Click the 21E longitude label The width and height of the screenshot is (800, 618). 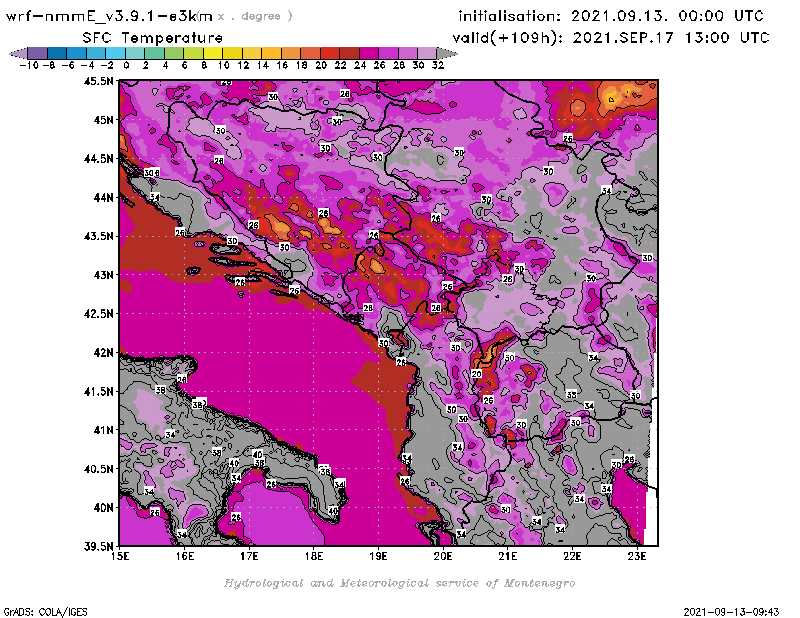508,556
